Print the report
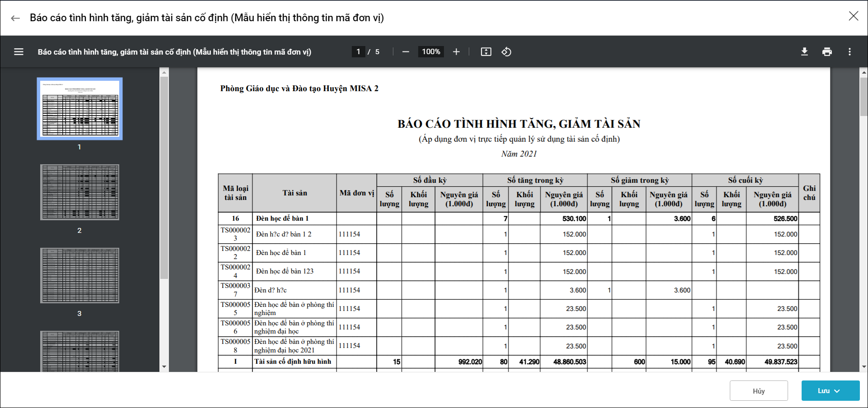Image resolution: width=868 pixels, height=408 pixels. pyautogui.click(x=827, y=52)
